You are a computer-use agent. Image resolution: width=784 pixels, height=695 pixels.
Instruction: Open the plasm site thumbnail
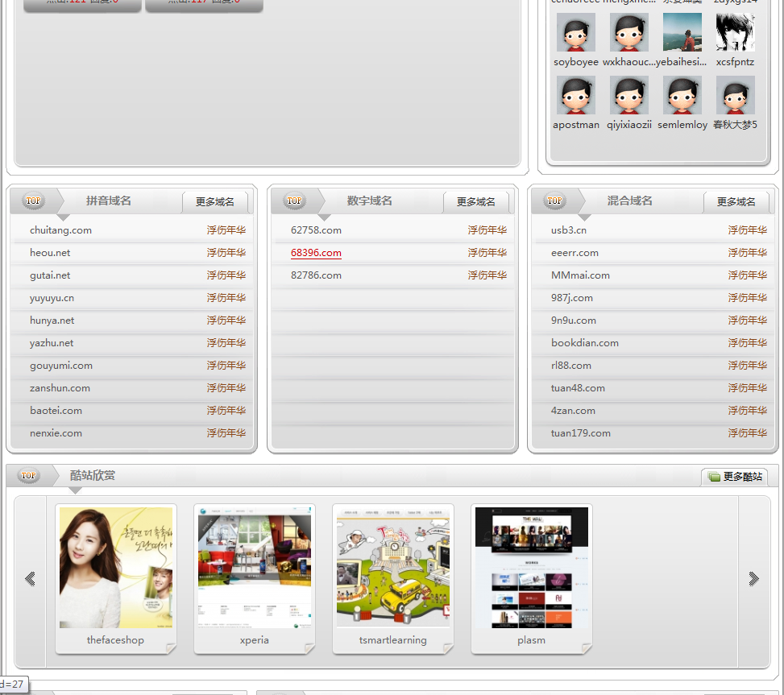pos(532,568)
